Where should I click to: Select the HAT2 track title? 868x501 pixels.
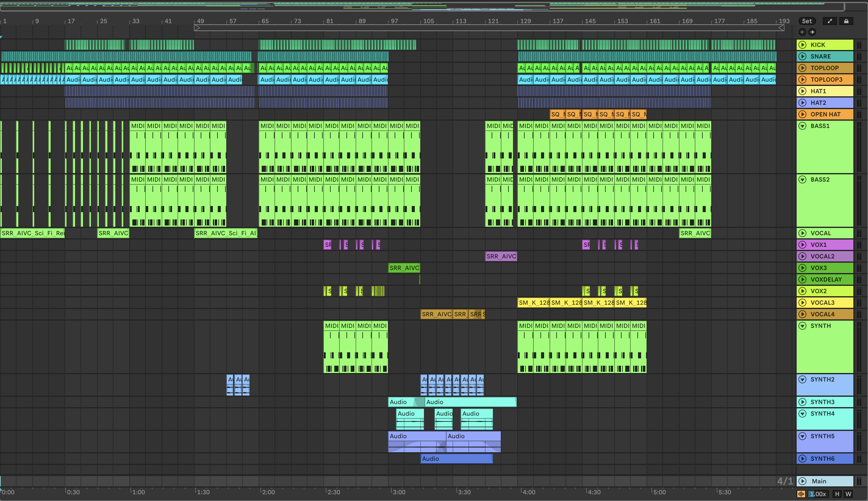pos(818,102)
